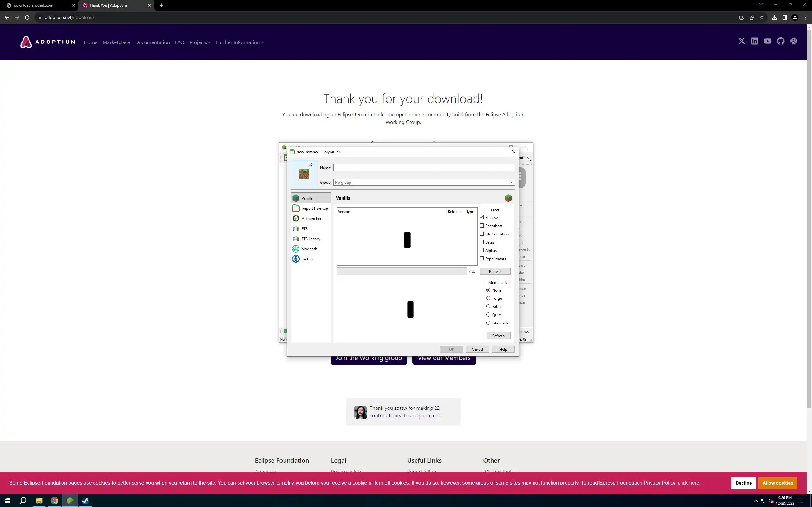812x507 pixels.
Task: Enable the Snapshots filter checkbox
Action: tap(482, 226)
